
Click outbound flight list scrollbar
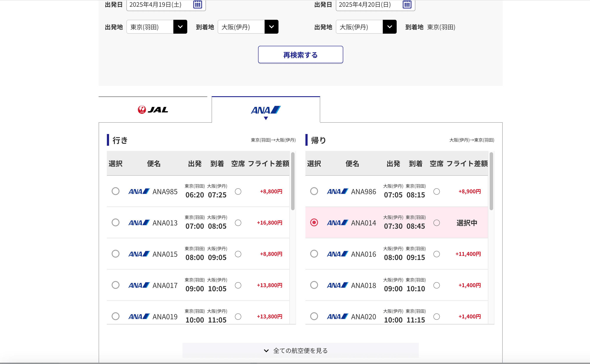(293, 181)
